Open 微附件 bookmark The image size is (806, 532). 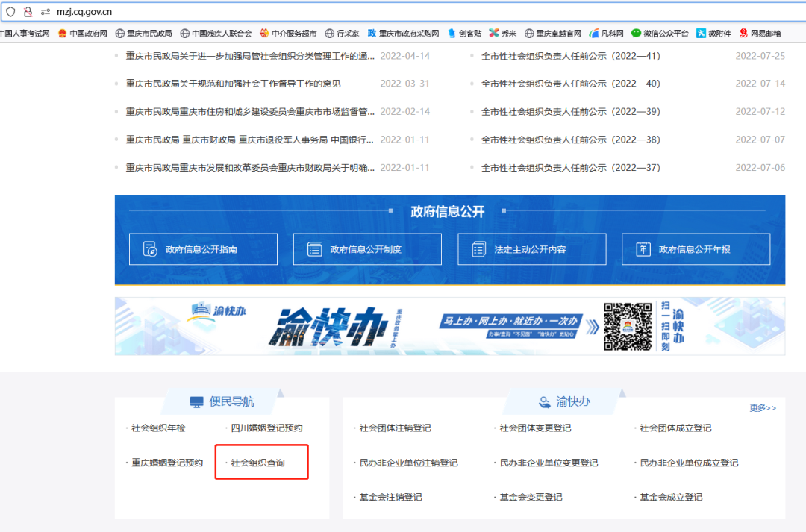pyautogui.click(x=713, y=34)
